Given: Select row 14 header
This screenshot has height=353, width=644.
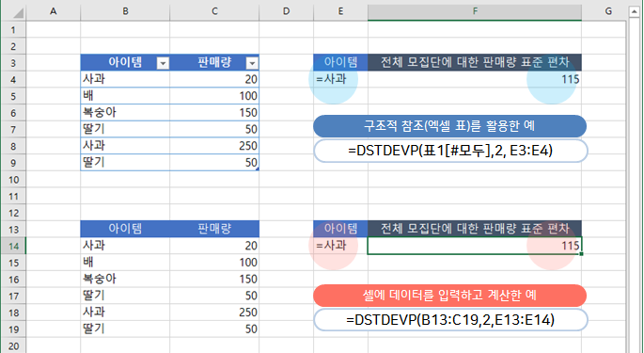Looking at the screenshot, I should 13,246.
